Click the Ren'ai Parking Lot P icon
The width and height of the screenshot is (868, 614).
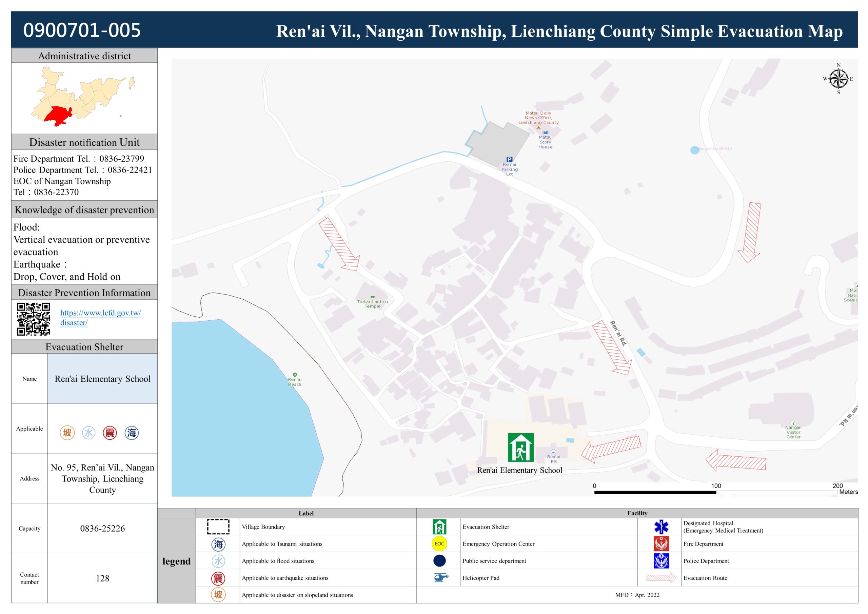509,160
